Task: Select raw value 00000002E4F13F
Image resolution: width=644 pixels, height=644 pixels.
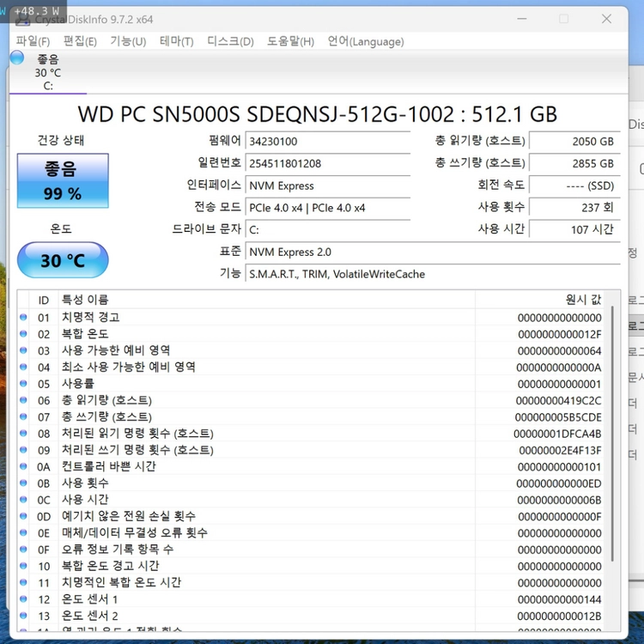Action: point(560,450)
